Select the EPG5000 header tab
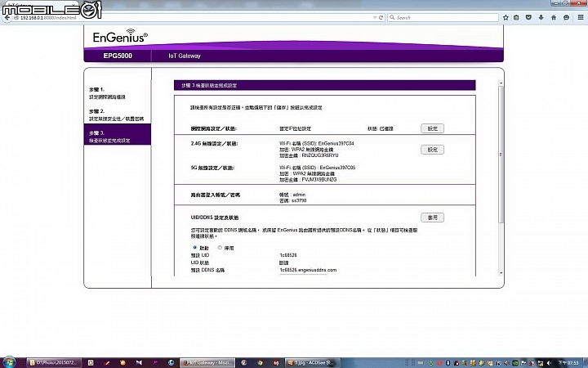The width and height of the screenshot is (588, 368). tap(118, 56)
